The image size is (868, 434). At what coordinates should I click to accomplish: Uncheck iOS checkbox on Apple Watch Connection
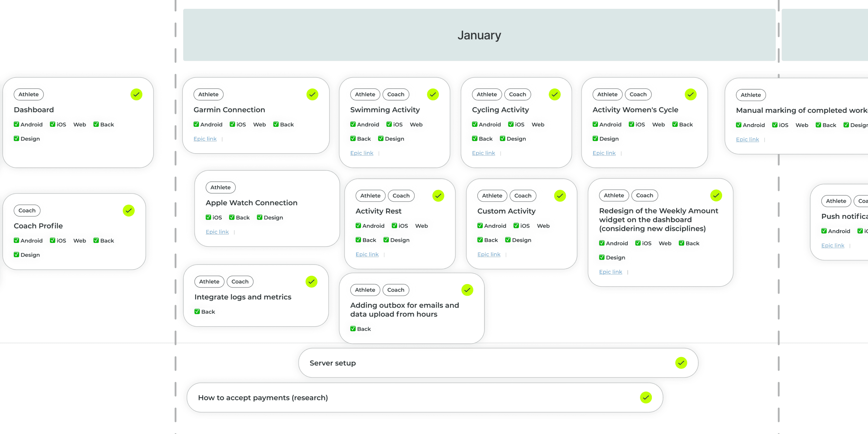(x=208, y=217)
